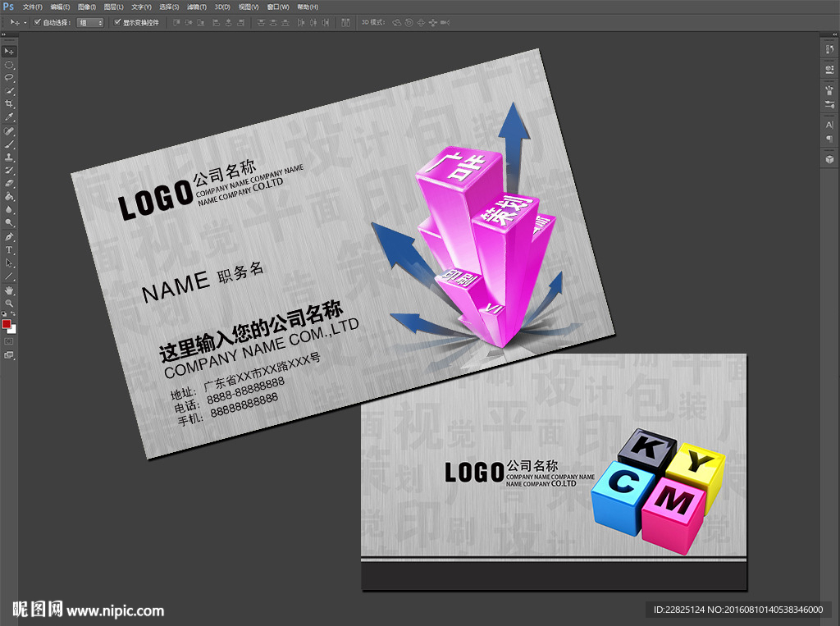Open the 帮助(H) menu

click(308, 7)
